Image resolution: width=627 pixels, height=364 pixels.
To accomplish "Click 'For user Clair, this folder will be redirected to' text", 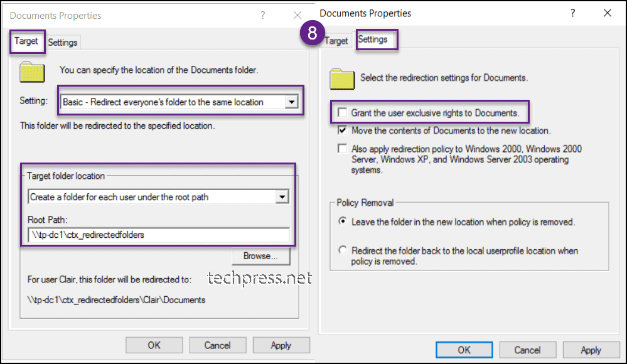I will point(109,279).
